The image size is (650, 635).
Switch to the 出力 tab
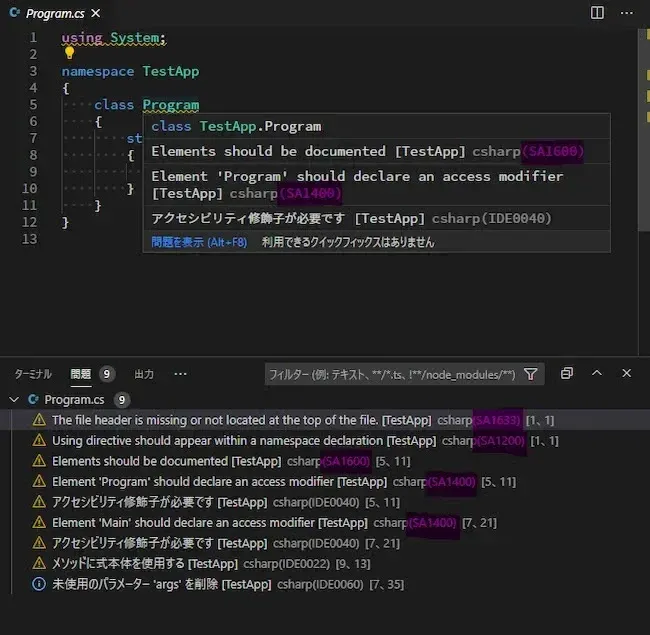(x=144, y=374)
